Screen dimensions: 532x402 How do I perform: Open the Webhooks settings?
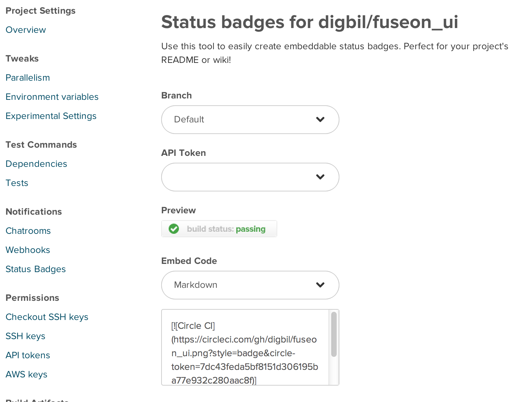pos(27,250)
